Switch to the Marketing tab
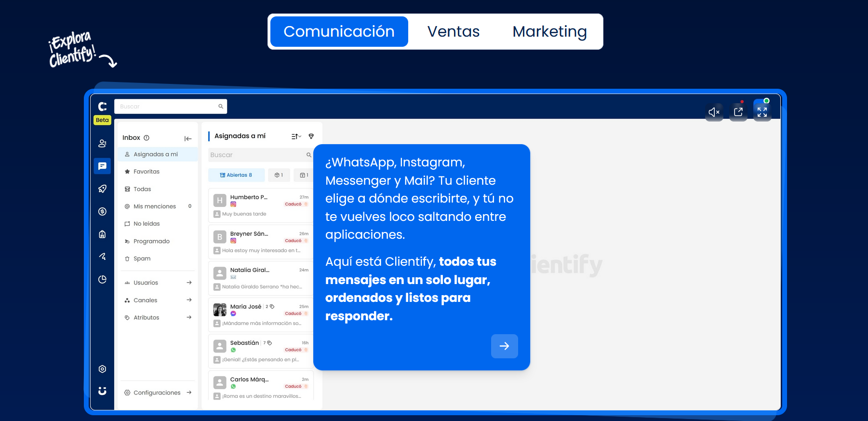Image resolution: width=868 pixels, height=421 pixels. pos(549,31)
